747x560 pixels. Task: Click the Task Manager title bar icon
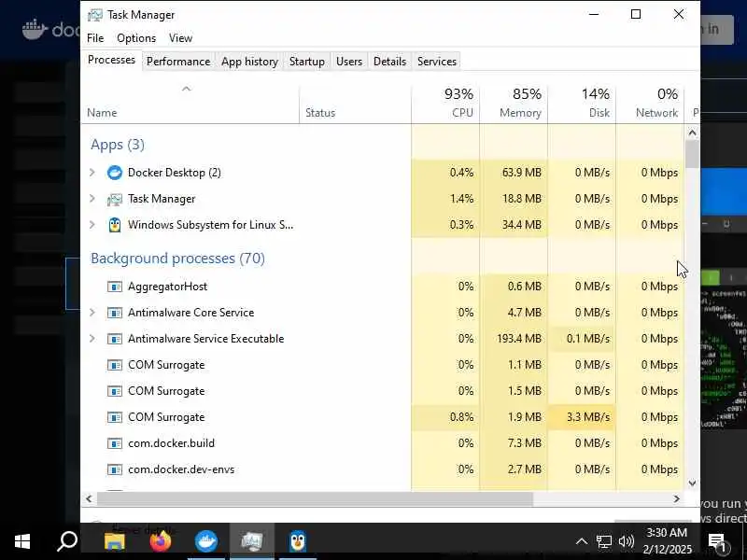[95, 15]
